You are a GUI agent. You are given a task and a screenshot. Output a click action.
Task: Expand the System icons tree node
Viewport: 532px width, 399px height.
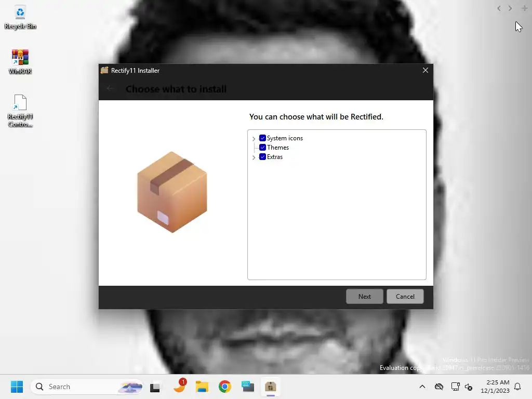[x=254, y=138]
